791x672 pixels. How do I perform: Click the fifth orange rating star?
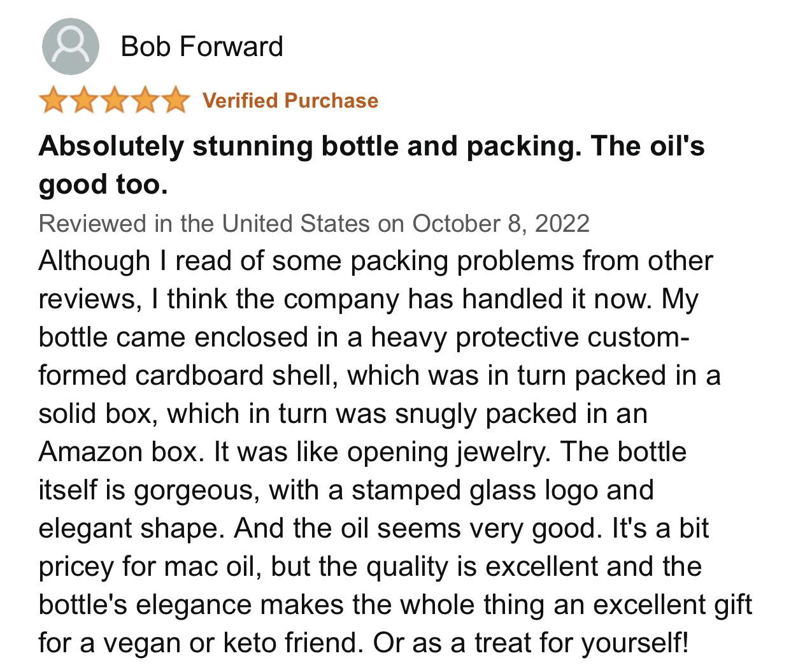pos(175,101)
